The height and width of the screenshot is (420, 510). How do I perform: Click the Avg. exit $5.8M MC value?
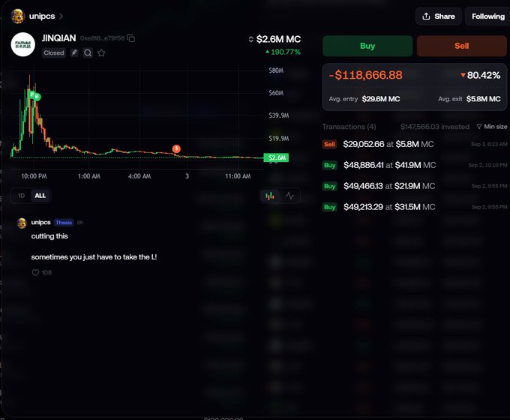[x=483, y=99]
